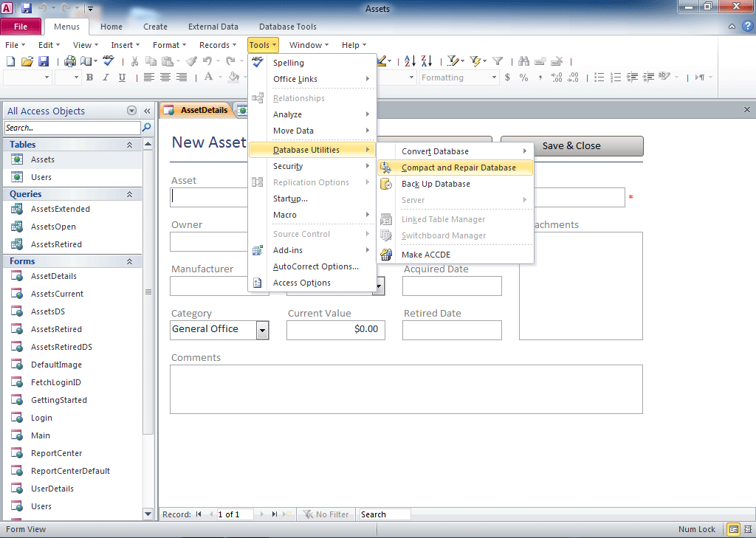This screenshot has height=538, width=756.
Task: Click the Open folder toolbar icon
Action: click(x=27, y=61)
